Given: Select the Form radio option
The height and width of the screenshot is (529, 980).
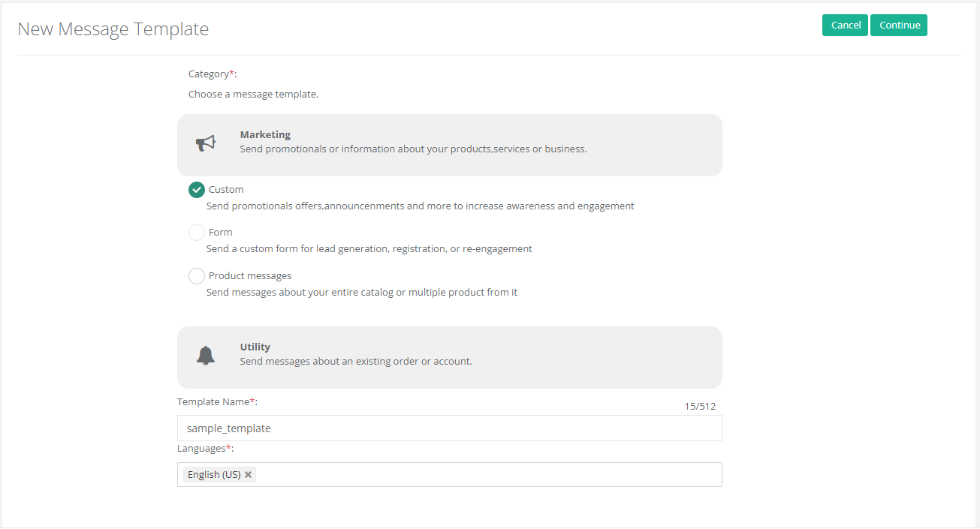Looking at the screenshot, I should [x=197, y=233].
